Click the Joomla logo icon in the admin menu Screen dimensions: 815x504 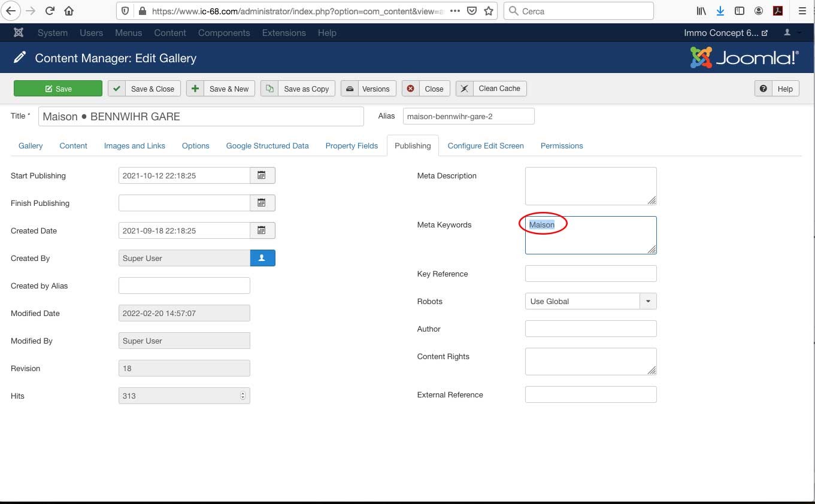pyautogui.click(x=19, y=33)
